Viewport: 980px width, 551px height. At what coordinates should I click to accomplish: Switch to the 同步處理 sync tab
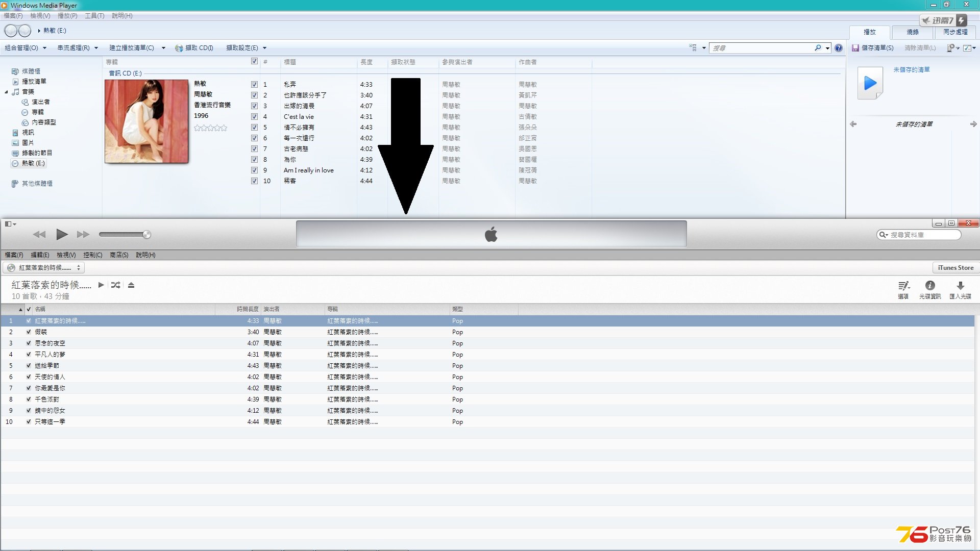tap(955, 32)
